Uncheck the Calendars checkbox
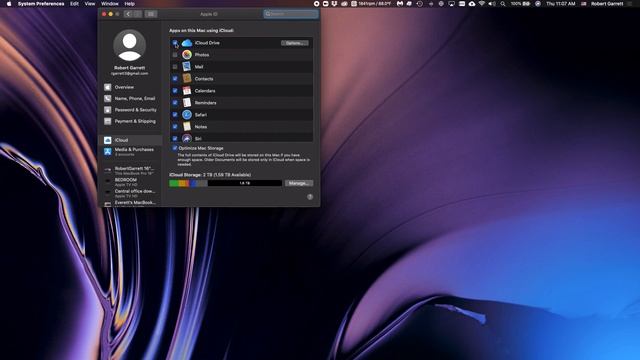This screenshot has height=360, width=640. 175,91
